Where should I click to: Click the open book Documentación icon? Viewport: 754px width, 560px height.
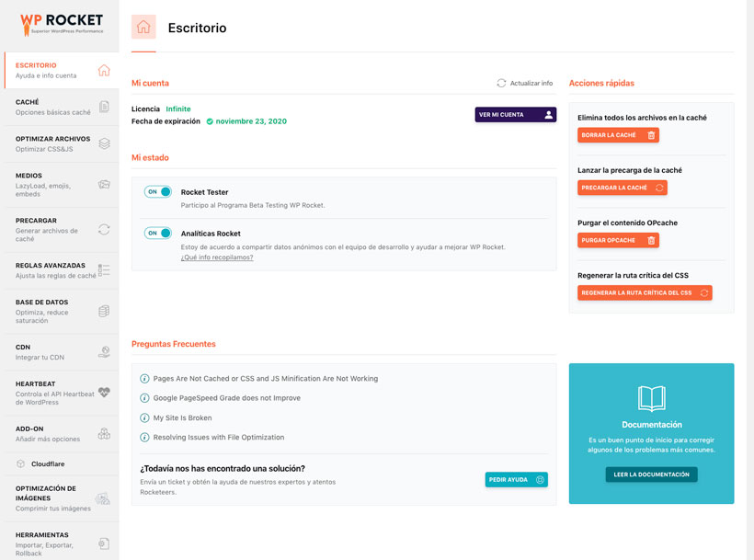click(651, 398)
